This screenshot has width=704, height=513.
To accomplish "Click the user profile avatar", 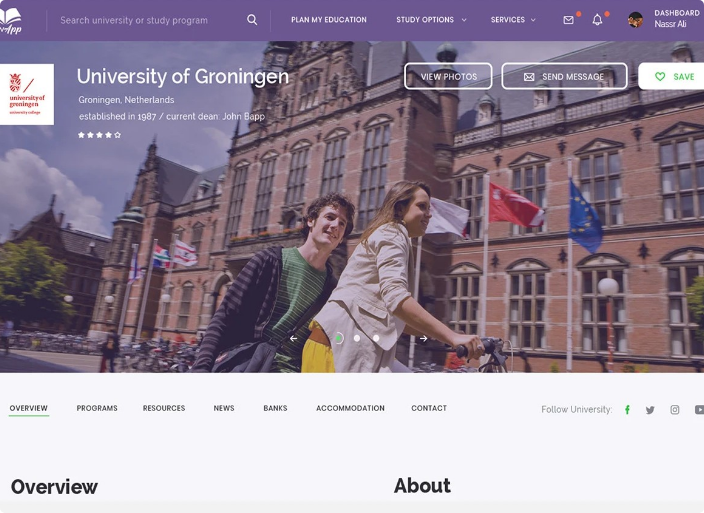I will (635, 20).
